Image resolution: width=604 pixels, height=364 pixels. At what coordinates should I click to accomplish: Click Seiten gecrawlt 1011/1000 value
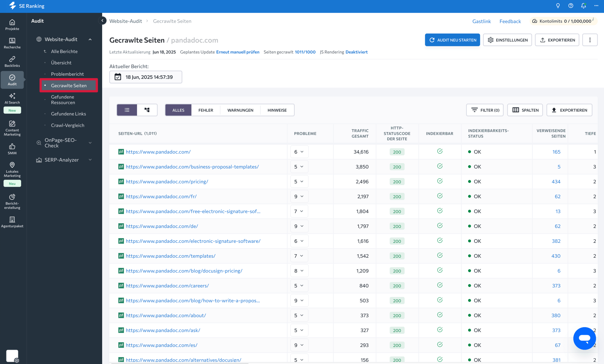point(305,52)
